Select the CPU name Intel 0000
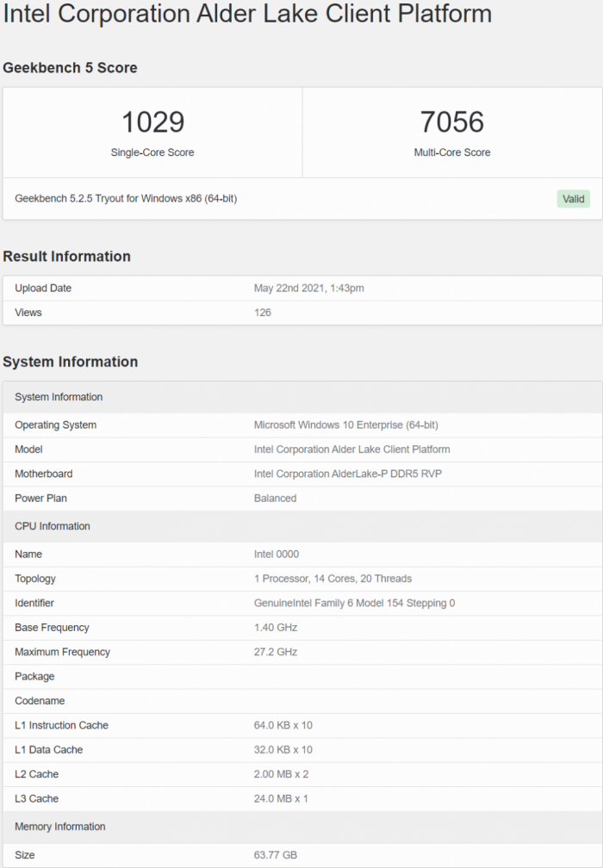The width and height of the screenshot is (603, 868). pyautogui.click(x=277, y=555)
